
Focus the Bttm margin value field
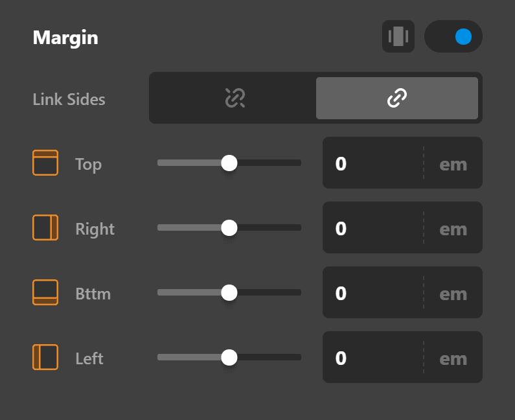(373, 292)
